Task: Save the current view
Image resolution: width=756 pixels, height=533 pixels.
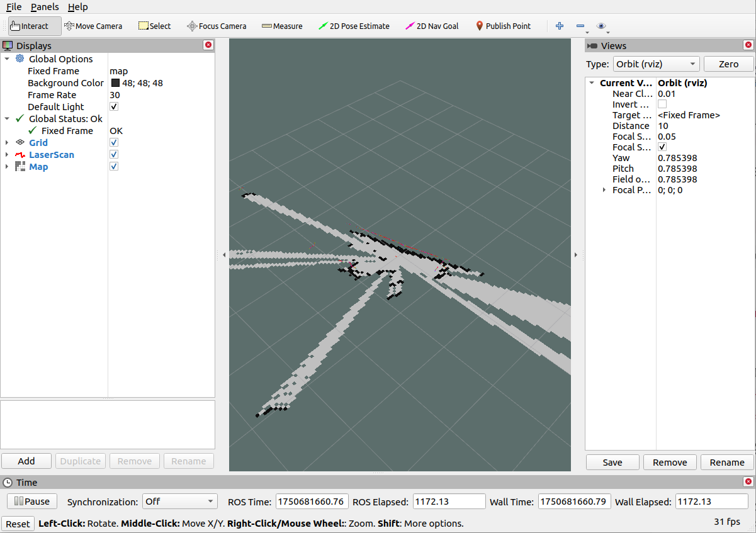Action: click(612, 462)
